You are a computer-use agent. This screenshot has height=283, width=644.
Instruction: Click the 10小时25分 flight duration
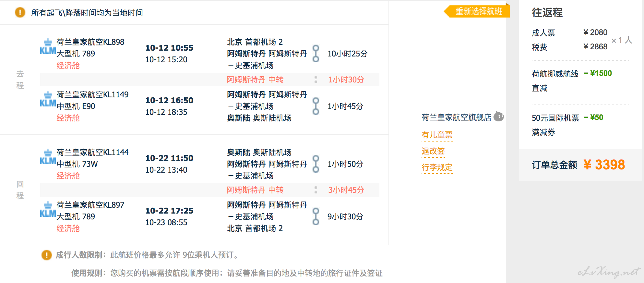click(x=348, y=54)
